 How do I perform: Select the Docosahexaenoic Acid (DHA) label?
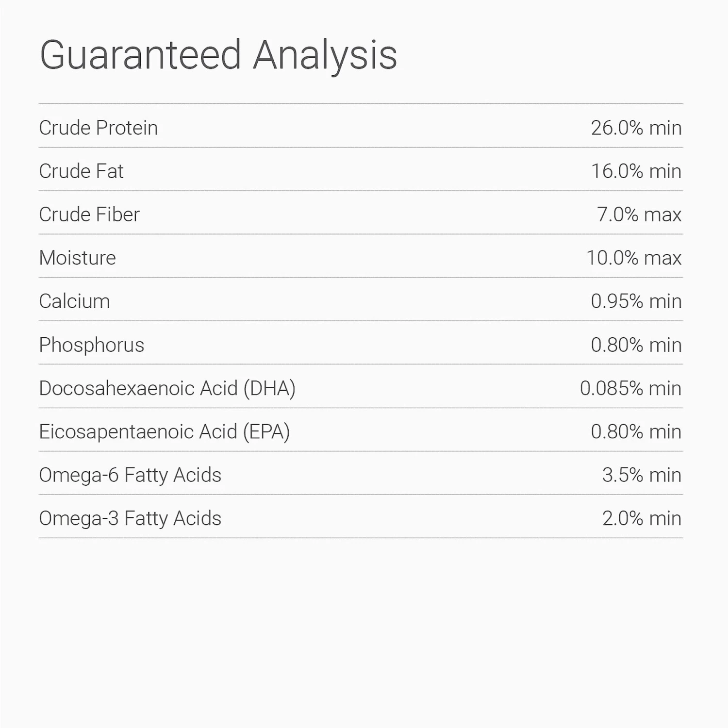(167, 388)
